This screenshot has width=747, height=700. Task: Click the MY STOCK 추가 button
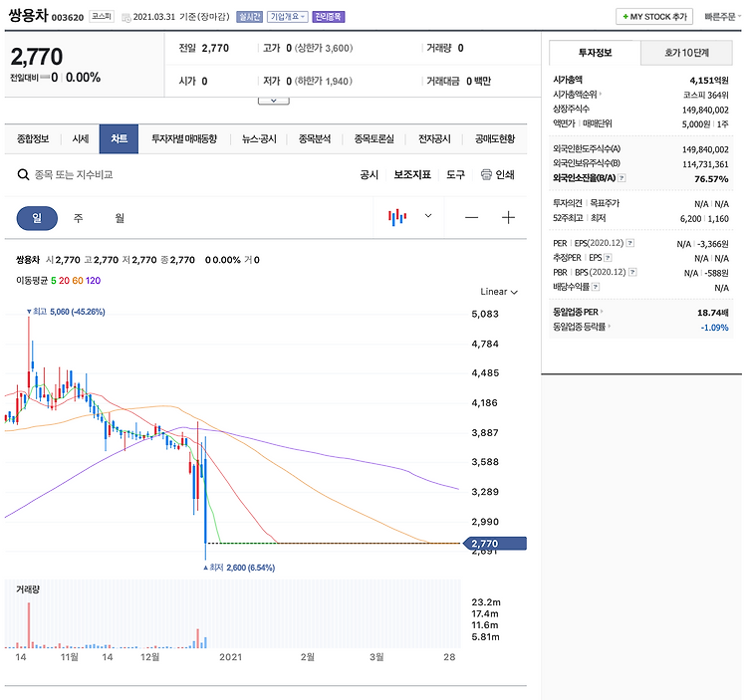(654, 17)
